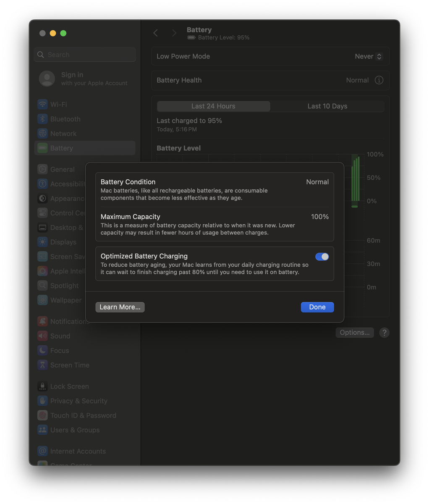Switch to Last 10 Days tab

[327, 106]
